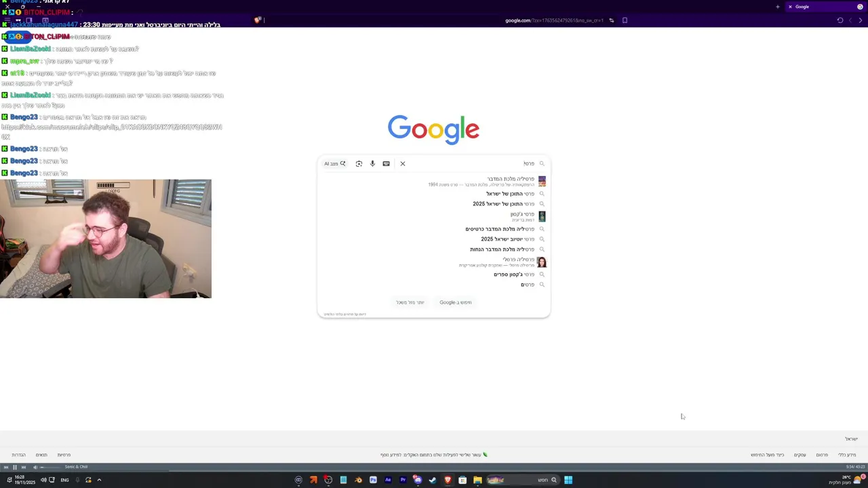Open File Explorer from the taskbar
This screenshot has height=488, width=868.
pos(477,480)
